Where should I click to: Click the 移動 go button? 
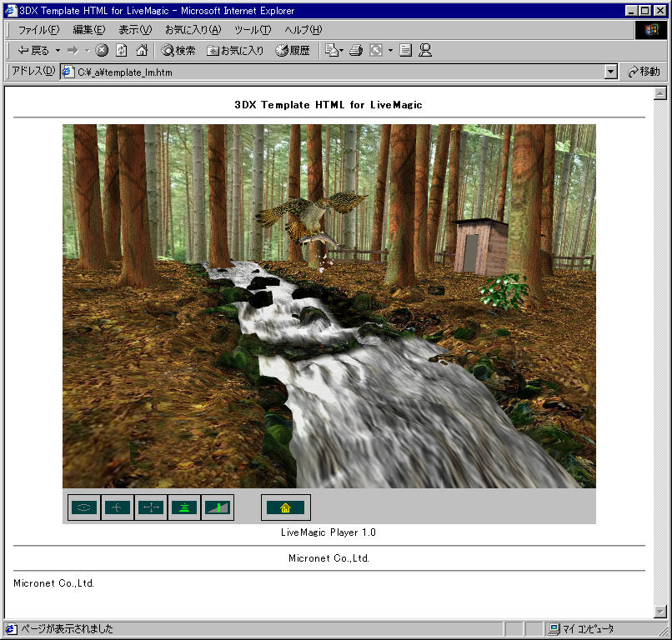pos(644,72)
